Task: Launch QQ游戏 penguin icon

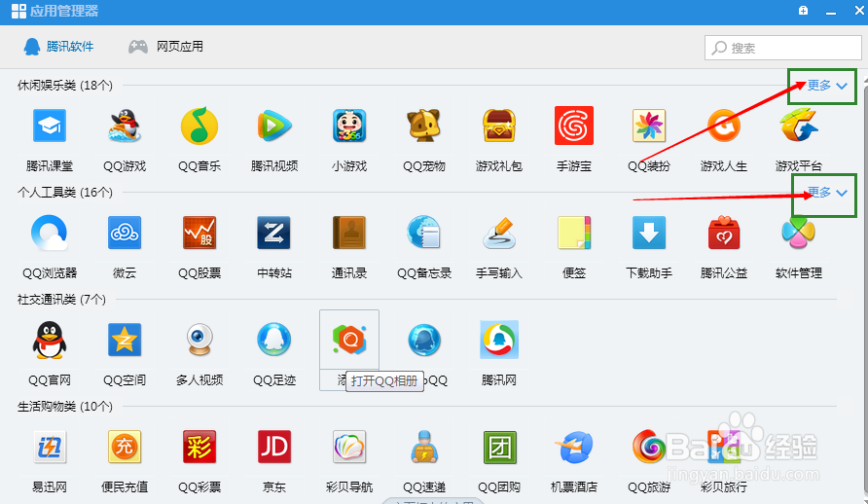Action: point(125,126)
